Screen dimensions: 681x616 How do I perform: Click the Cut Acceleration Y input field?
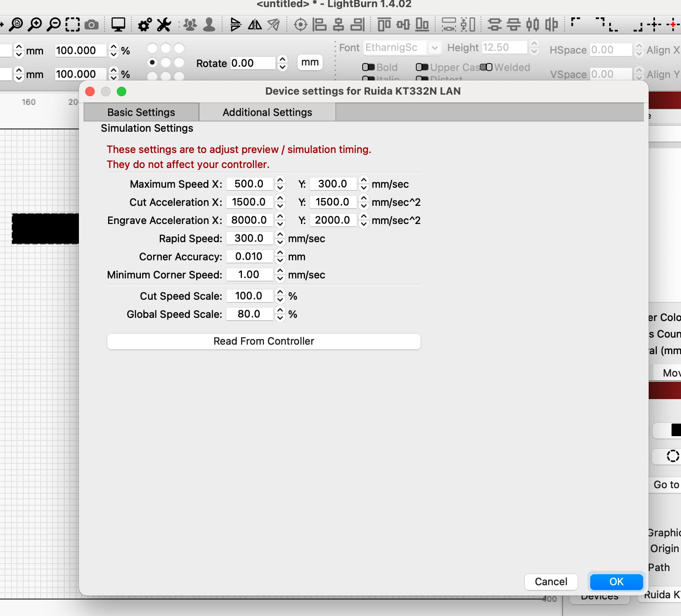(x=333, y=202)
